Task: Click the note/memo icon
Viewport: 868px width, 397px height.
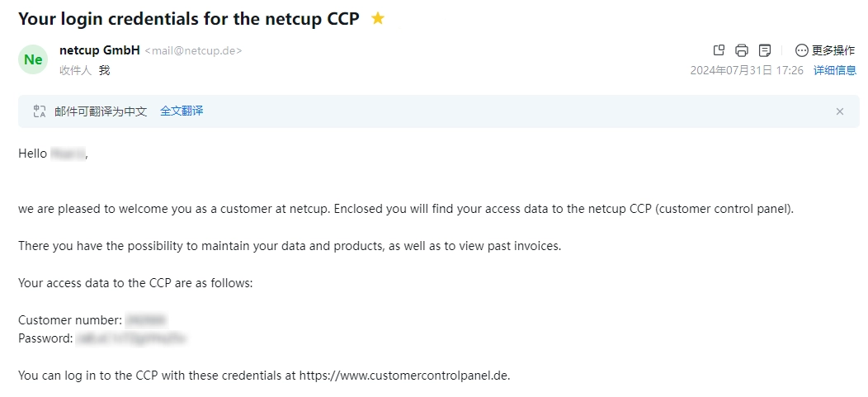Action: [x=765, y=50]
